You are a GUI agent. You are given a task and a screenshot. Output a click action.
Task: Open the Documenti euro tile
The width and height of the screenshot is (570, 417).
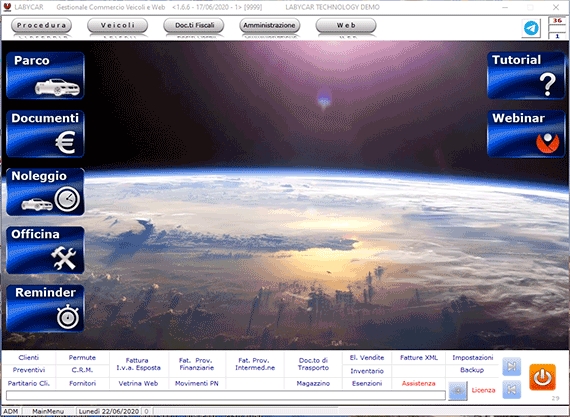click(x=45, y=134)
